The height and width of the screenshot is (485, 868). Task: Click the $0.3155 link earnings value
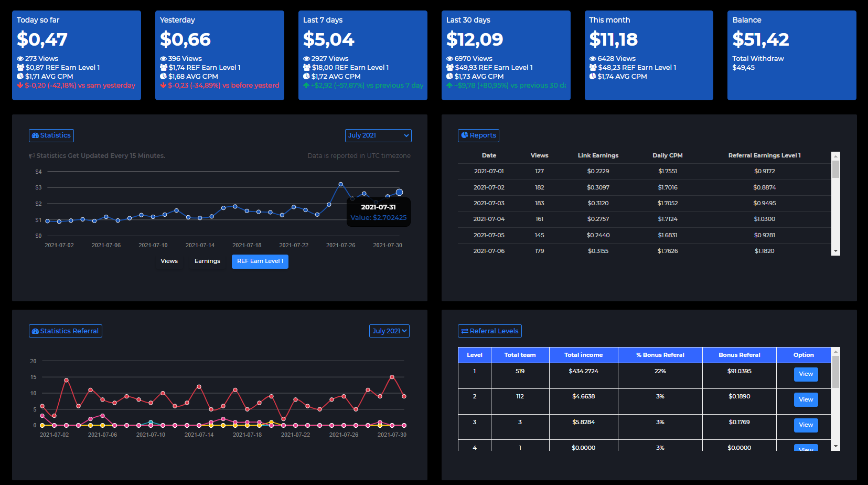598,251
